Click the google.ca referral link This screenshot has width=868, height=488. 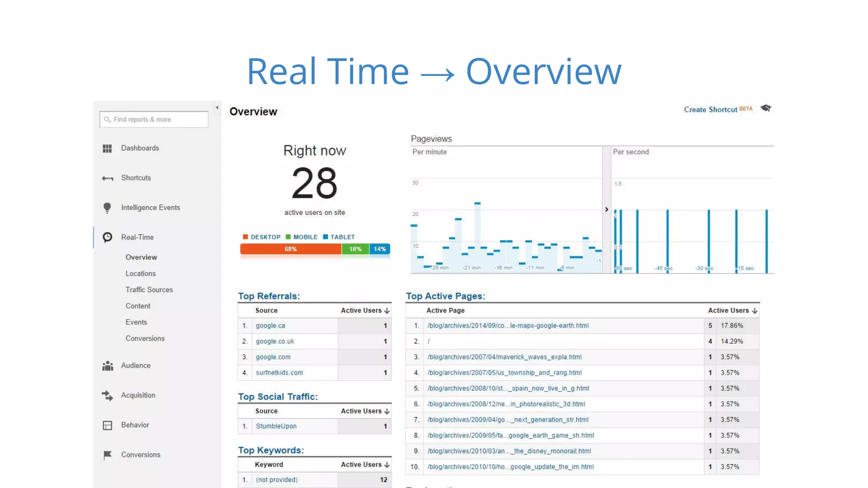click(270, 326)
